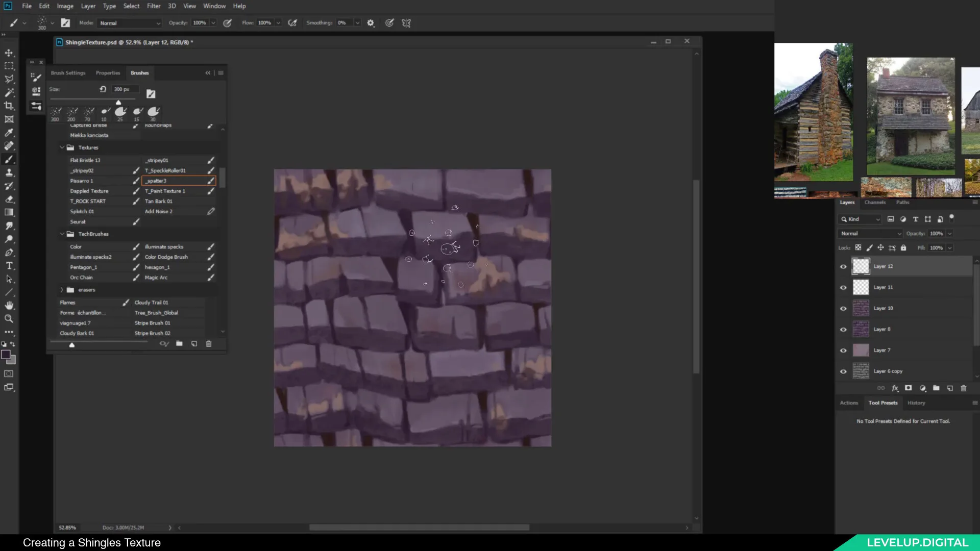980x551 pixels.
Task: Select the Crop tool
Action: (x=9, y=106)
